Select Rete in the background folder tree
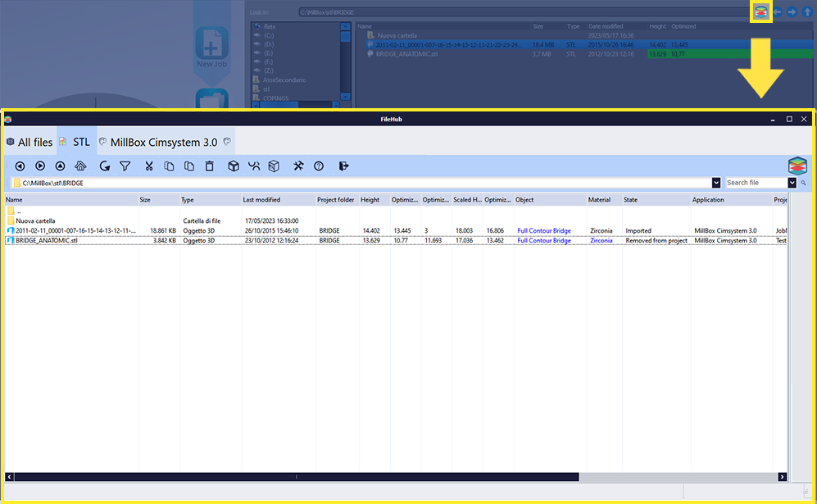817x504 pixels. point(270,26)
